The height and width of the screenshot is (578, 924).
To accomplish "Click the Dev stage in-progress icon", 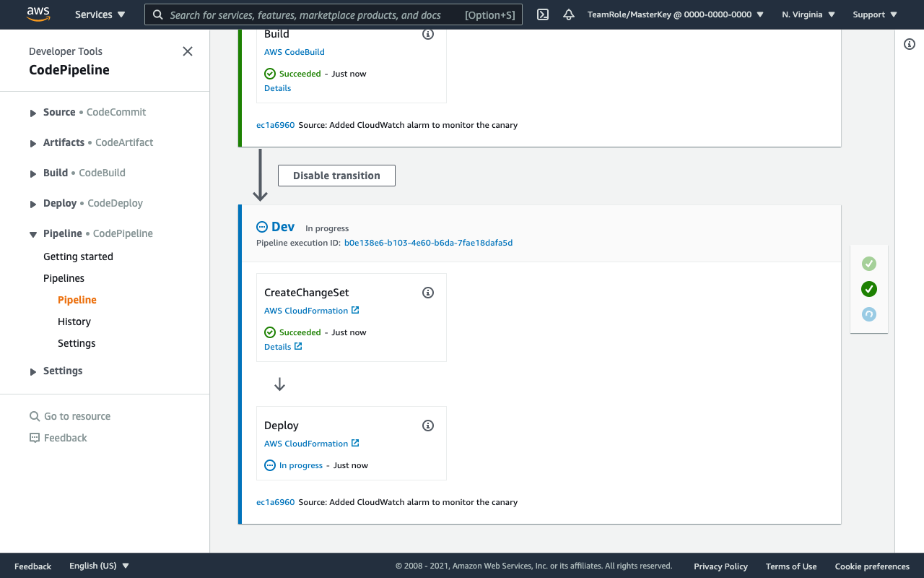I will coord(262,227).
